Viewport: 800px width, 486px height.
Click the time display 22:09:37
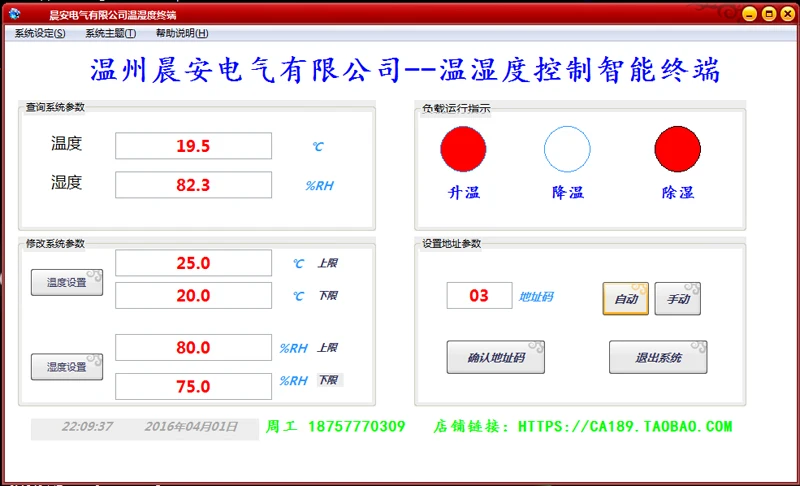pyautogui.click(x=87, y=426)
